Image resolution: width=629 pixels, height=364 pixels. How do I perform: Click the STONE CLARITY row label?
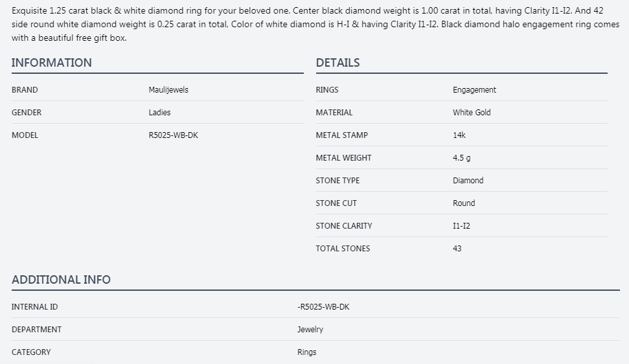pos(343,226)
